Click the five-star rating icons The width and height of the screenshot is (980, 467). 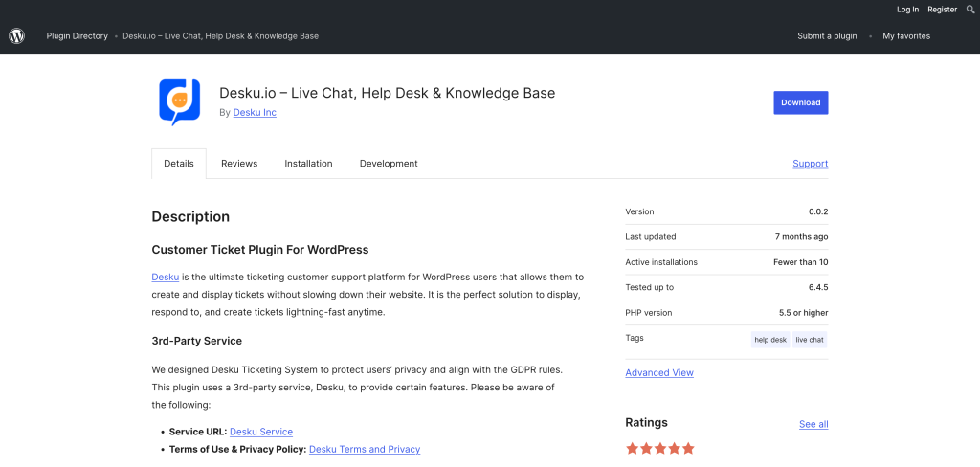659,448
